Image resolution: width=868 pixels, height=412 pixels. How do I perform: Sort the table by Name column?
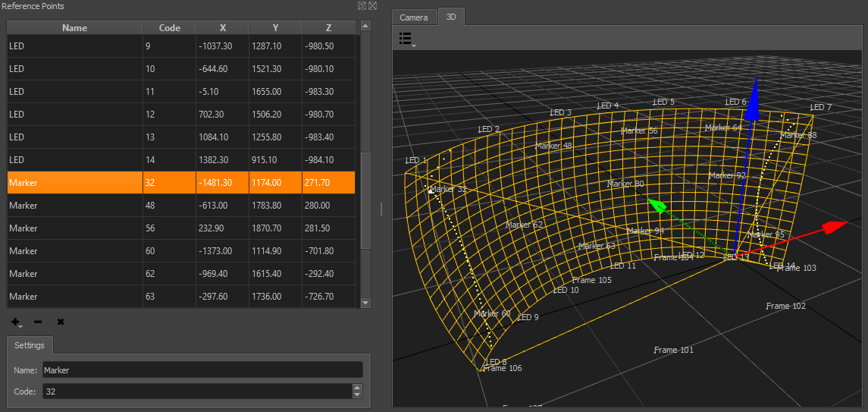pyautogui.click(x=74, y=27)
